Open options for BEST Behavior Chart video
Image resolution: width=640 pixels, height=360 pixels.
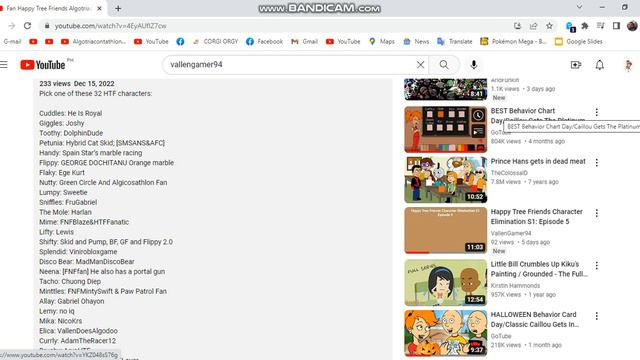point(597,112)
